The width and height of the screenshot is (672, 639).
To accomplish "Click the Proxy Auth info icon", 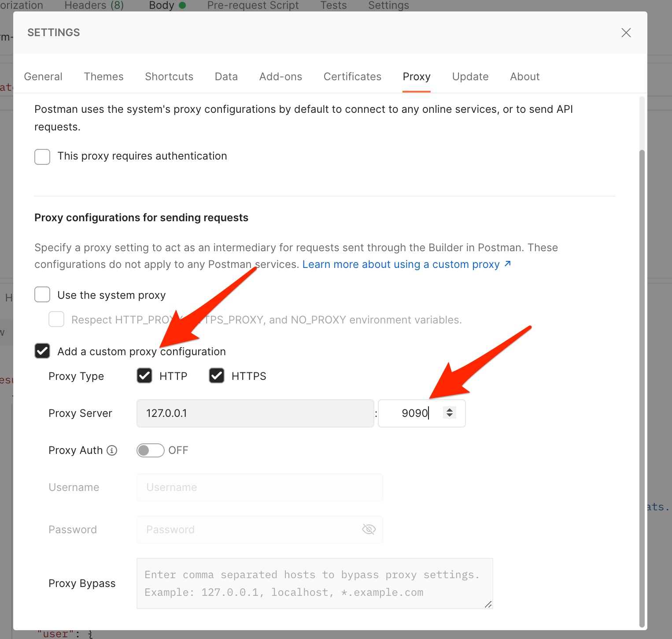I will pos(112,450).
